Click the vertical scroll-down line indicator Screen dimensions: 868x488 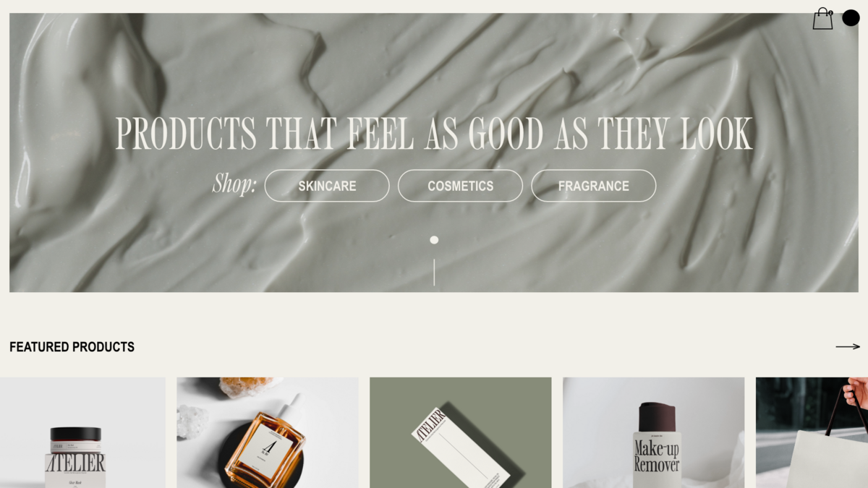click(x=434, y=273)
